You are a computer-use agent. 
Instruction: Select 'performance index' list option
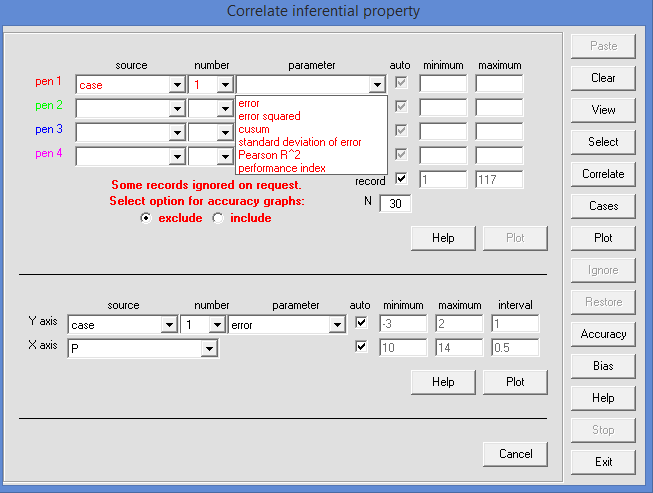(x=280, y=168)
